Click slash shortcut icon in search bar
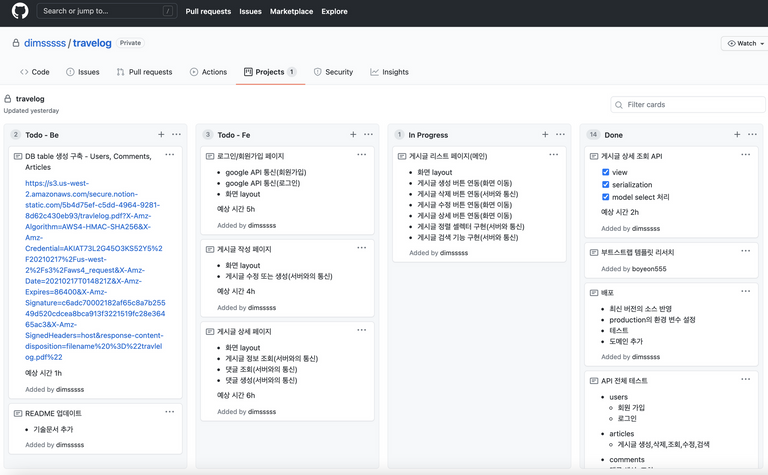This screenshot has width=768, height=475. coord(168,11)
